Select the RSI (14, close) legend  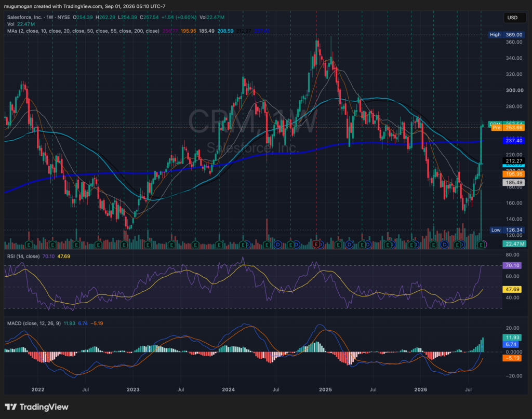tap(23, 256)
